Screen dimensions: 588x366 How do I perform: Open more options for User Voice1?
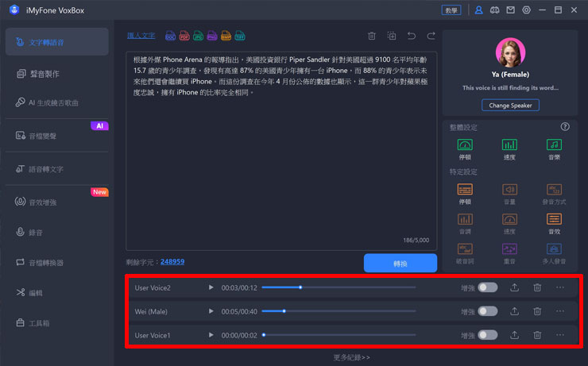[x=560, y=335]
